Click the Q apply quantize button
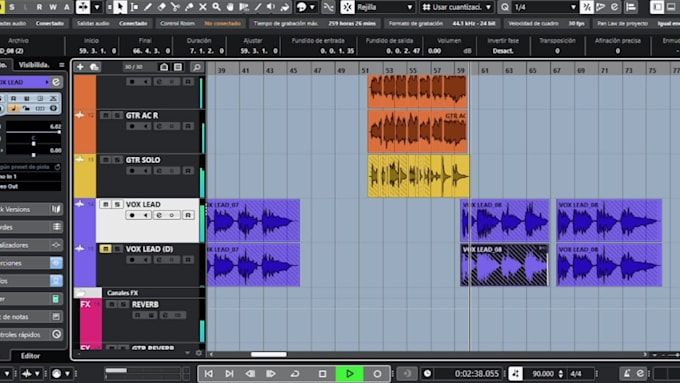This screenshot has height=383, width=680. tap(505, 7)
